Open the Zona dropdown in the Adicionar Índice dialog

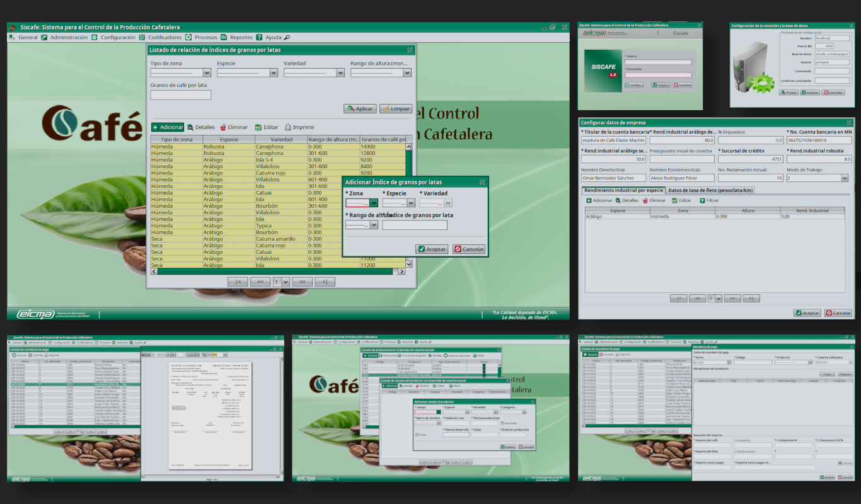373,203
